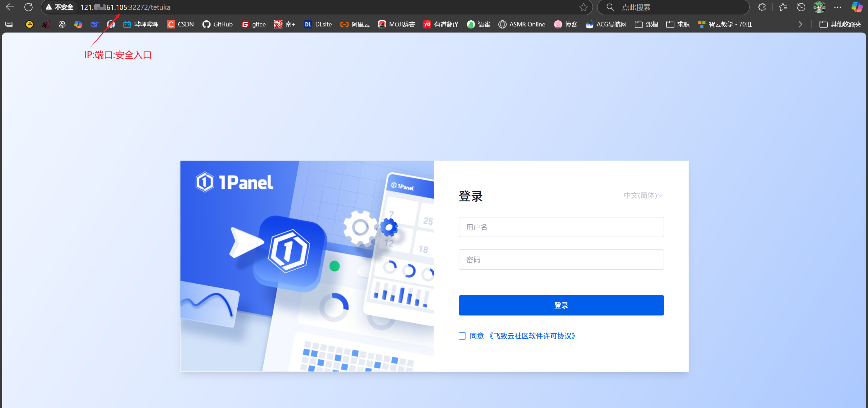Open the browser Extensions icon
Screen dimensions: 868x408
(762, 7)
